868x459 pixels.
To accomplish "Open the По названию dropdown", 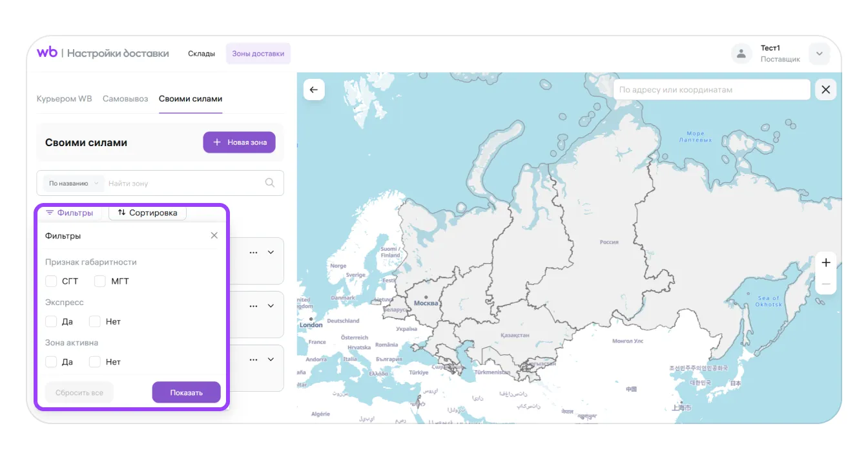I will 73,184.
